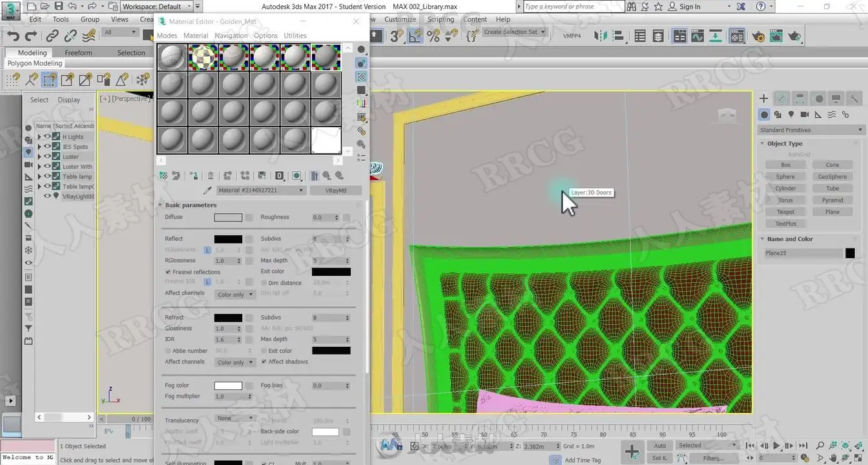The height and width of the screenshot is (465, 868).
Task: Open the Modes menu in Material Editor
Action: [x=167, y=36]
